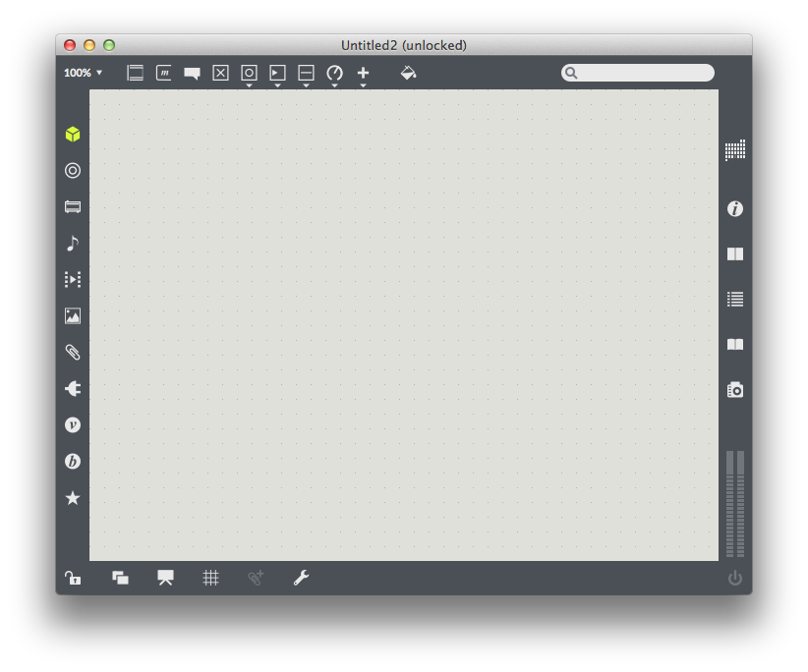The image size is (808, 672).
Task: Open the Max Console list panel
Action: tap(735, 300)
